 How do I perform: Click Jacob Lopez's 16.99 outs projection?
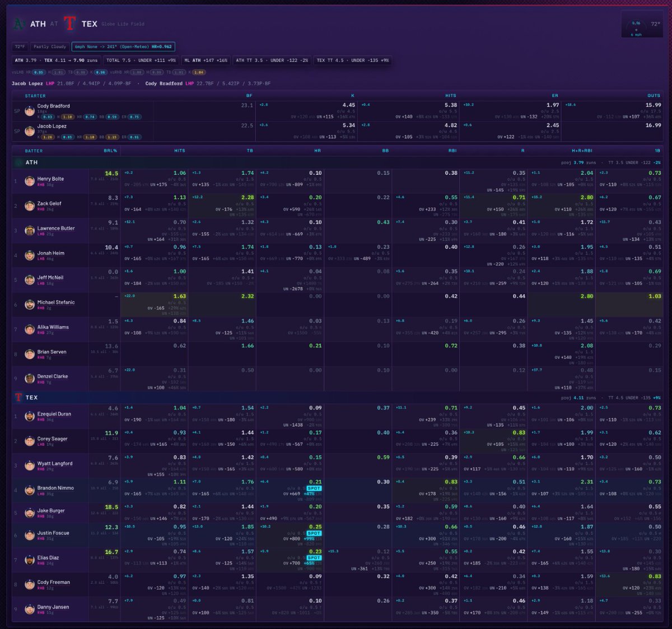pyautogui.click(x=653, y=125)
